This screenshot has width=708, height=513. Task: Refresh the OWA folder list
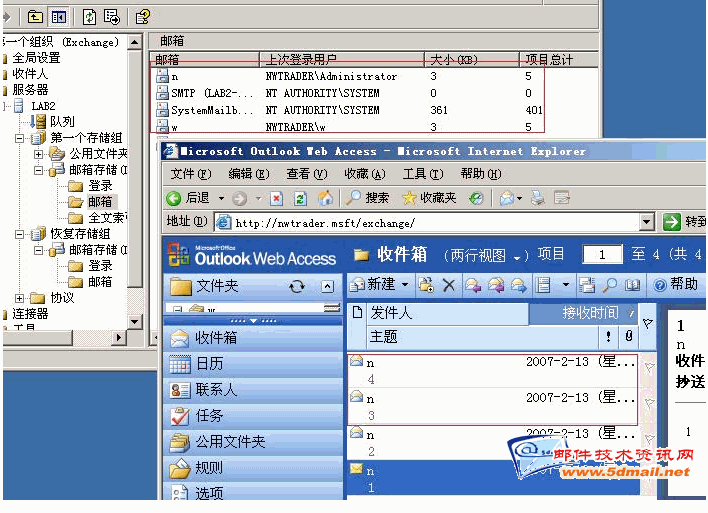coord(297,287)
